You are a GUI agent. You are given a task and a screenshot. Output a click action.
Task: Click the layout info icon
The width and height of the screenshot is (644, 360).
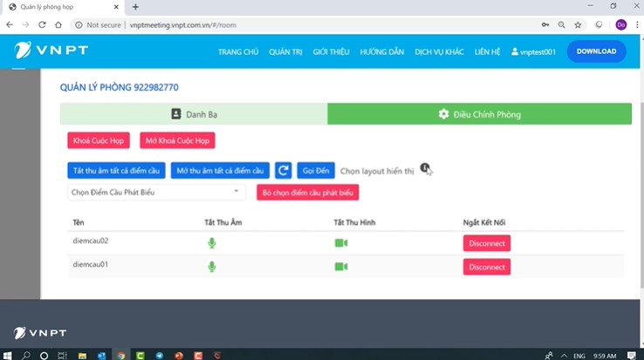click(x=424, y=167)
